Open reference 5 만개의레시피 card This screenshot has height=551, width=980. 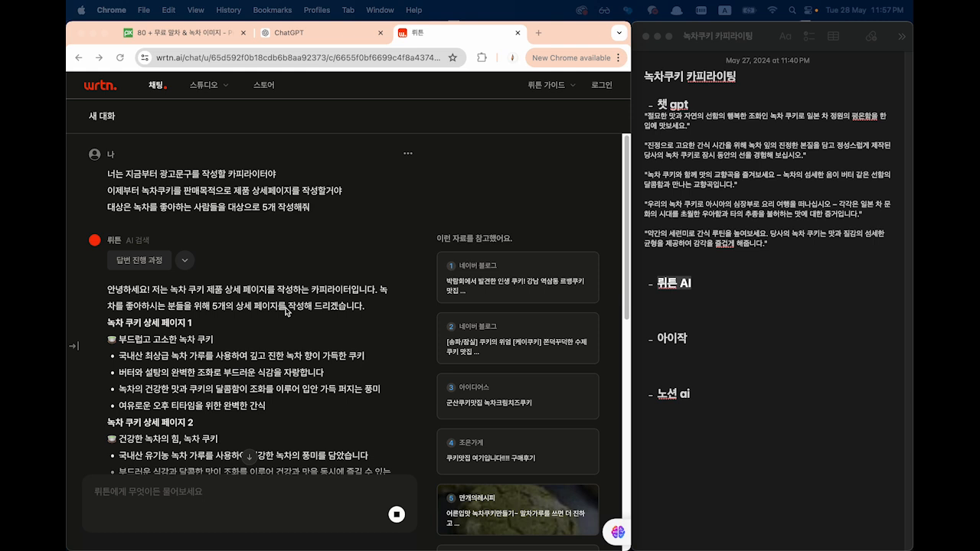(x=518, y=509)
